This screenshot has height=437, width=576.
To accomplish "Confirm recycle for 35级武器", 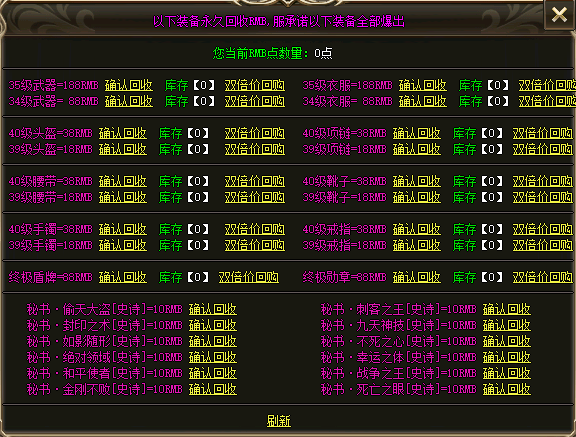I will (129, 85).
